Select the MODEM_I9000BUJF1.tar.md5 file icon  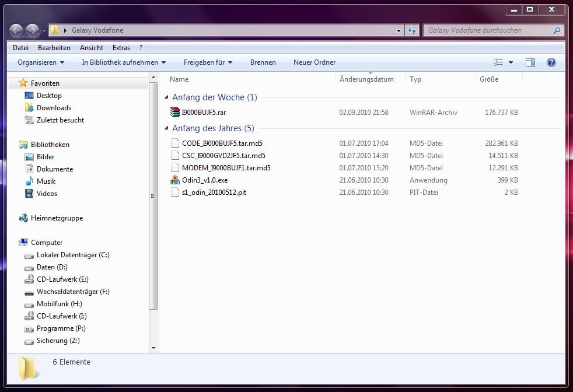pyautogui.click(x=176, y=167)
